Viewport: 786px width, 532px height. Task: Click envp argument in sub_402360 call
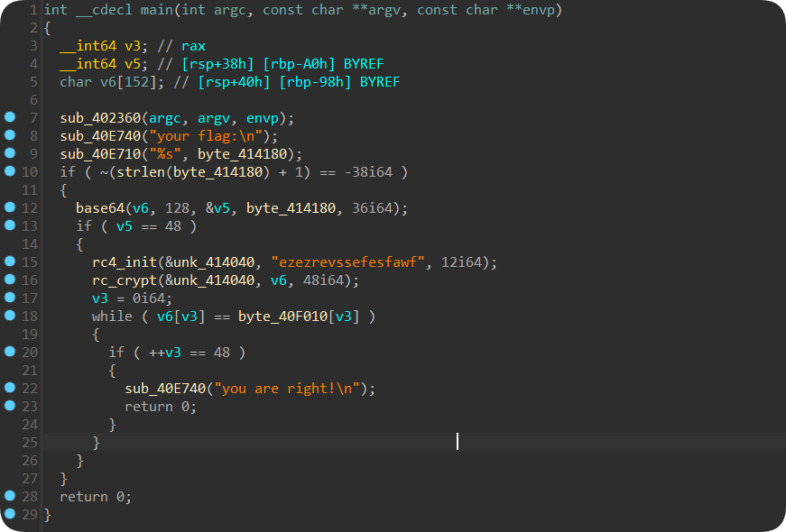pos(263,118)
